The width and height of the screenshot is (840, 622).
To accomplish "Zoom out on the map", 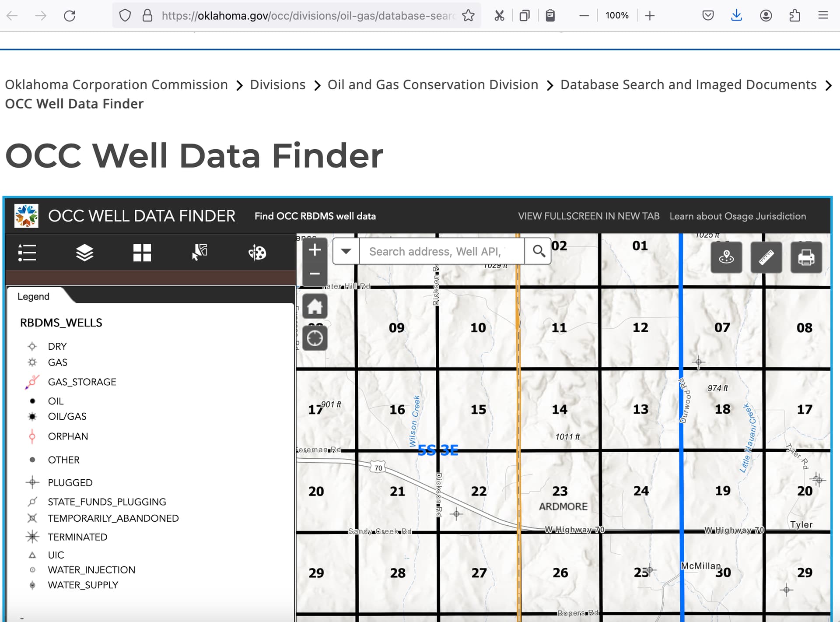I will (x=315, y=274).
